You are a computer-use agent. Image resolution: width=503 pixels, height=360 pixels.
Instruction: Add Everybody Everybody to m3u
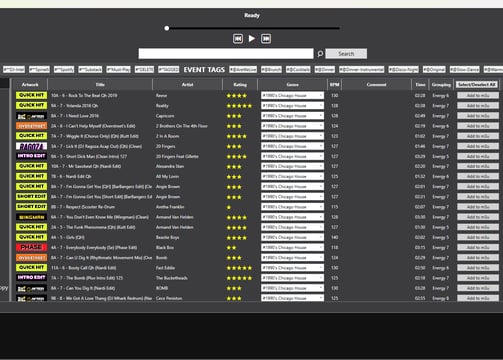(478, 247)
